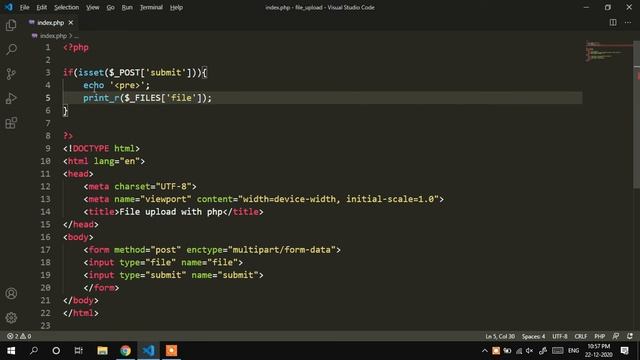Click line number 17 in gutter
Viewport: 640px width, 360px height.
45,250
